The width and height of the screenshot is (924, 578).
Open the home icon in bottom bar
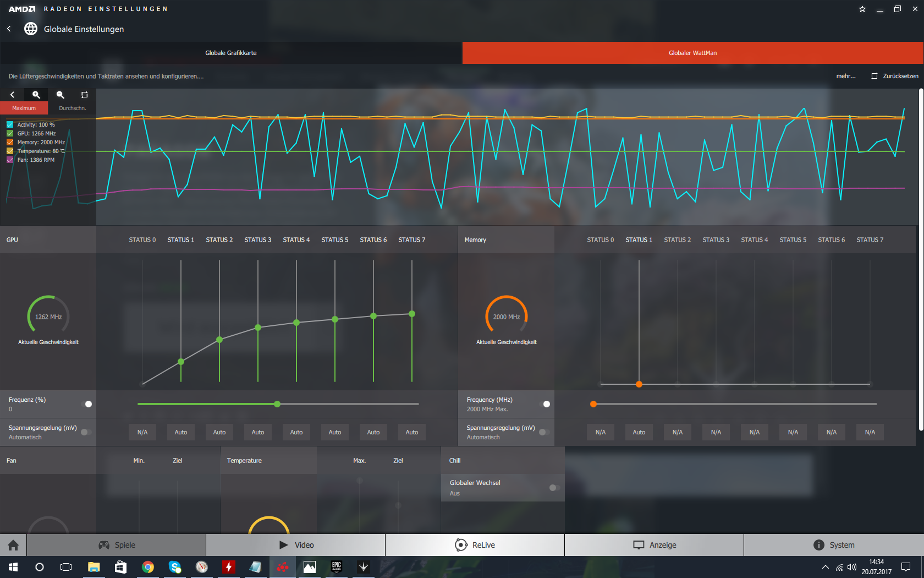13,545
